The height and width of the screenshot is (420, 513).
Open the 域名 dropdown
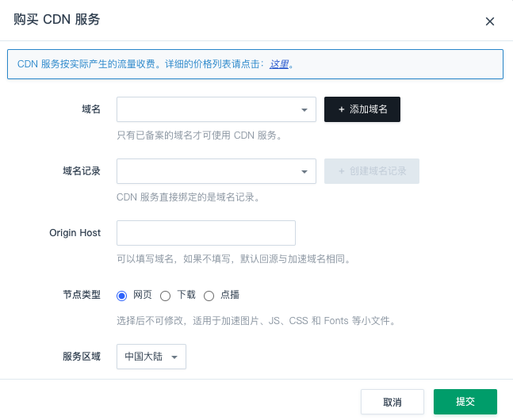click(x=216, y=109)
